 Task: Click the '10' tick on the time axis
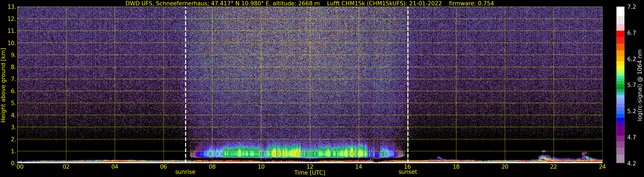click(261, 167)
